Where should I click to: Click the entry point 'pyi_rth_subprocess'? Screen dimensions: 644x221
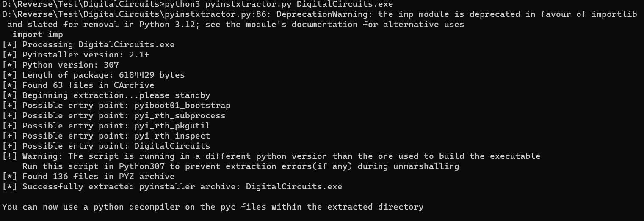click(x=180, y=116)
